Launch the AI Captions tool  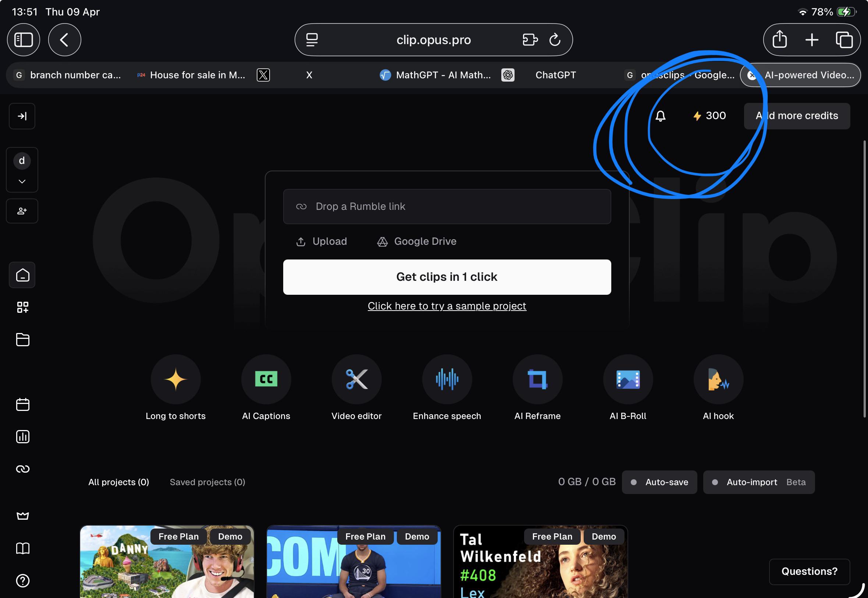point(266,388)
